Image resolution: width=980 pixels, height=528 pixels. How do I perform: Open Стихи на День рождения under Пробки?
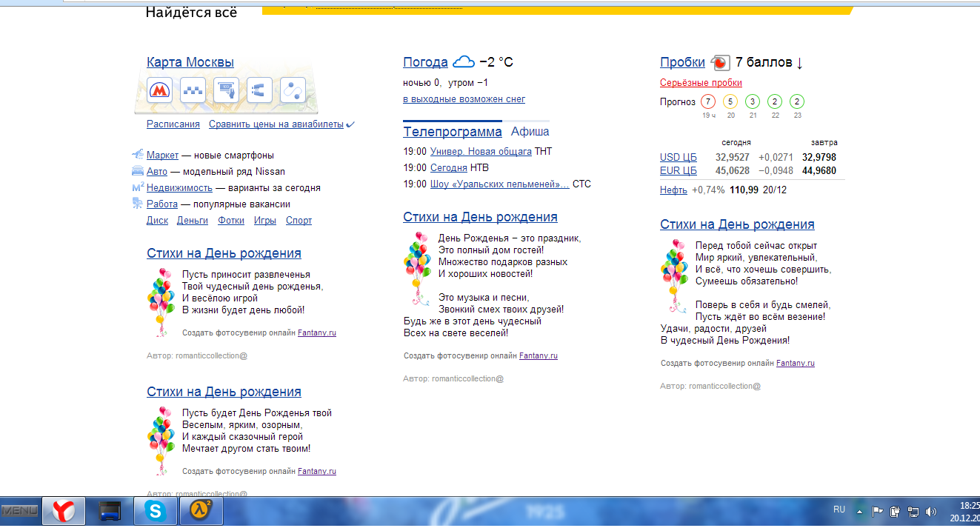pos(737,224)
